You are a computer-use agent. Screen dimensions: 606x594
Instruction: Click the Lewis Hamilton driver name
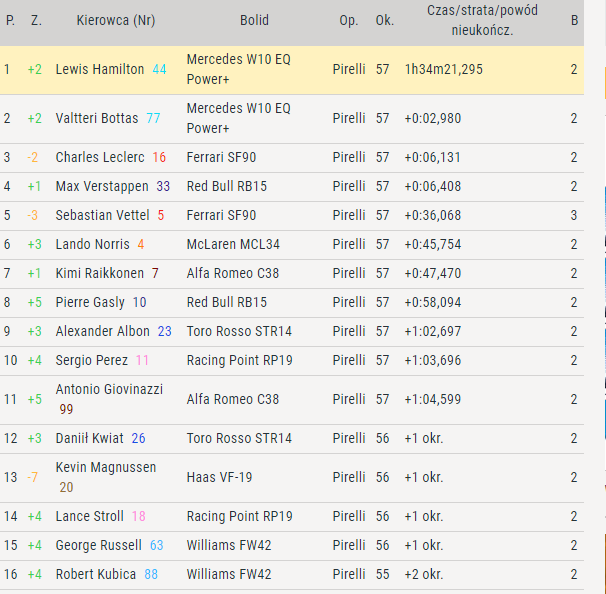(x=100, y=70)
